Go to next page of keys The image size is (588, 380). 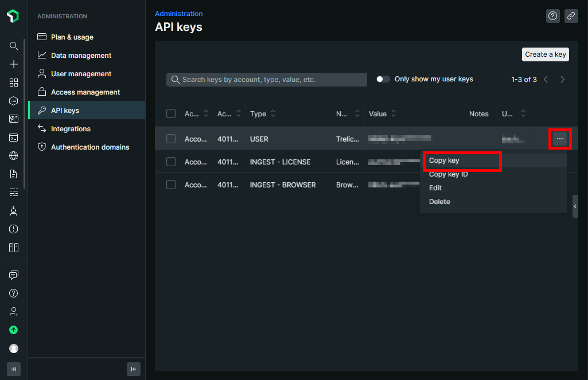click(x=563, y=80)
